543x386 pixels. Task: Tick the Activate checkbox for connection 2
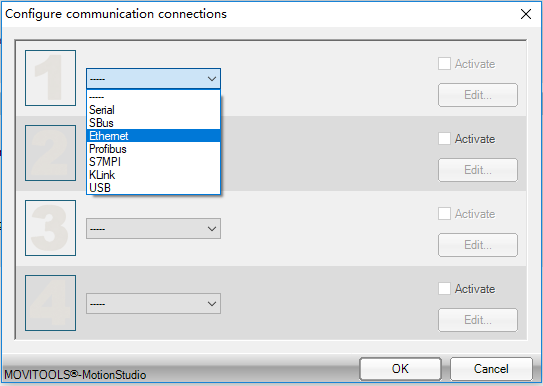click(x=444, y=139)
